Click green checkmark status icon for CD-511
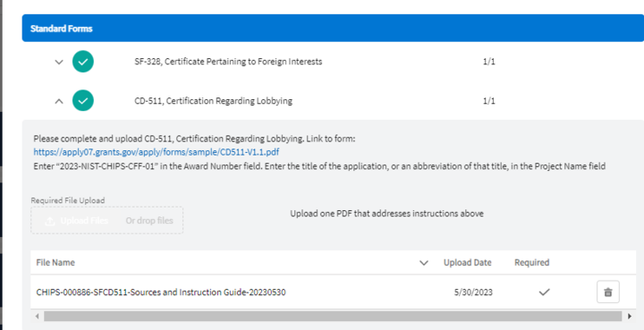Viewport: 644px width, 330px height. pyautogui.click(x=83, y=100)
